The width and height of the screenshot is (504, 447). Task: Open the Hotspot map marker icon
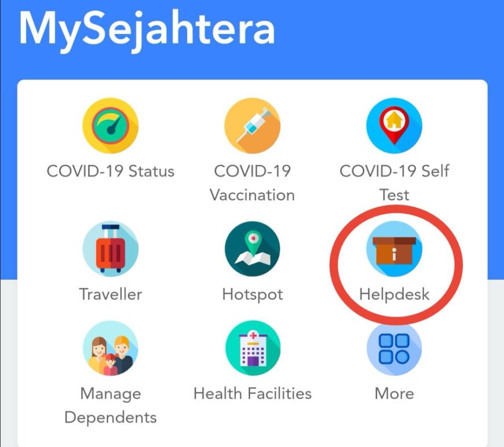tap(253, 249)
